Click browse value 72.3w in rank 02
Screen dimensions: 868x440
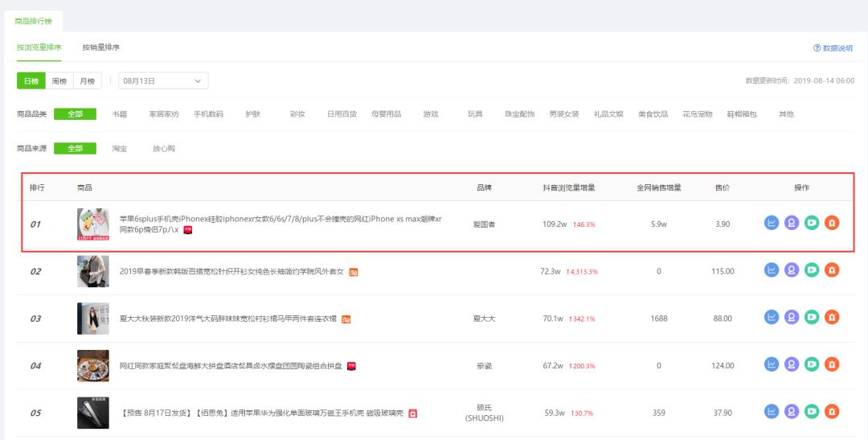pyautogui.click(x=551, y=272)
